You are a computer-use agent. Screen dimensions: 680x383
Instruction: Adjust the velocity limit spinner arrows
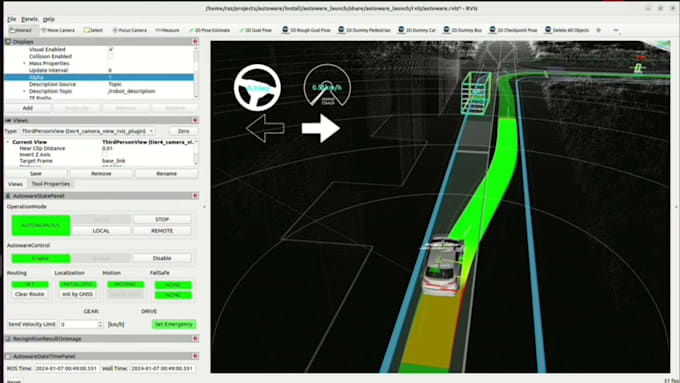100,324
